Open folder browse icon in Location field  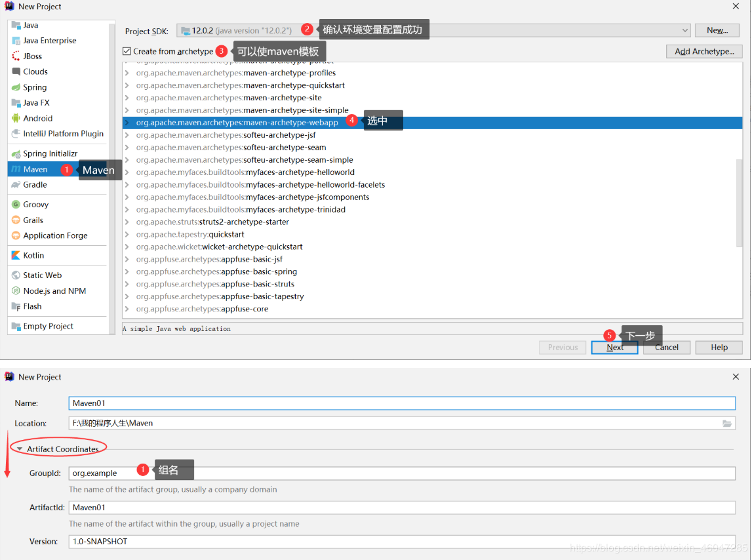tap(726, 424)
